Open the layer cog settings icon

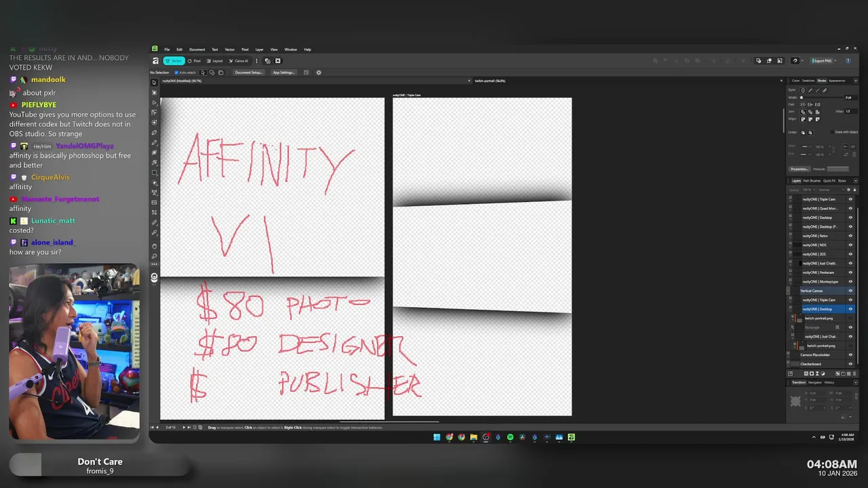pos(848,190)
